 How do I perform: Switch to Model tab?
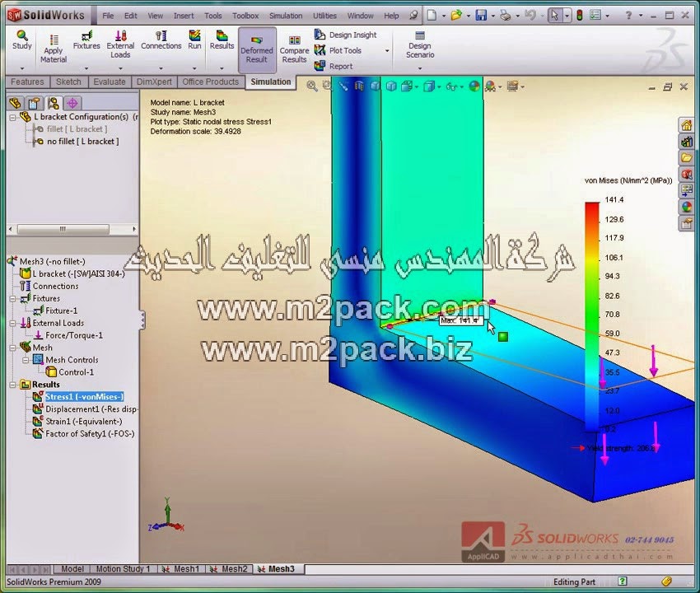point(72,569)
